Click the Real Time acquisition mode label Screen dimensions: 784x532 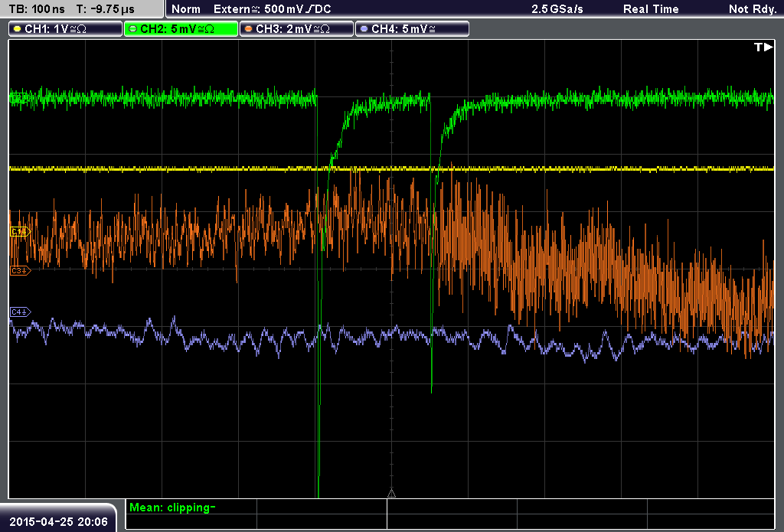(651, 9)
